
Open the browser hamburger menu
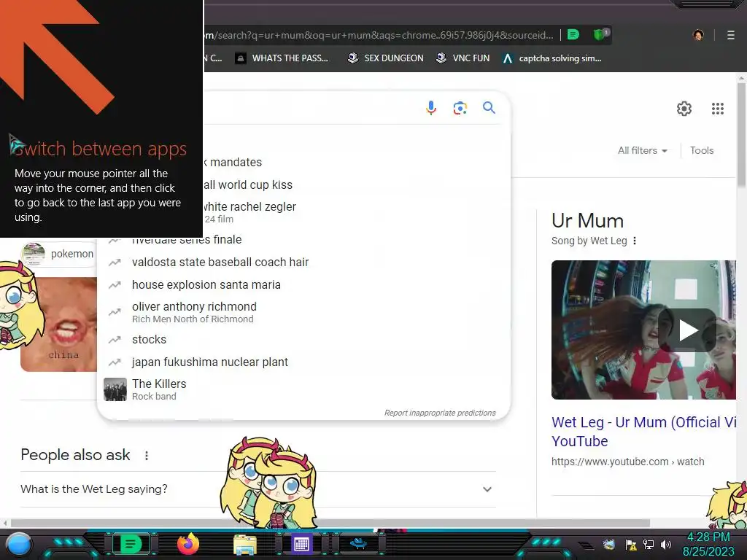coord(730,35)
